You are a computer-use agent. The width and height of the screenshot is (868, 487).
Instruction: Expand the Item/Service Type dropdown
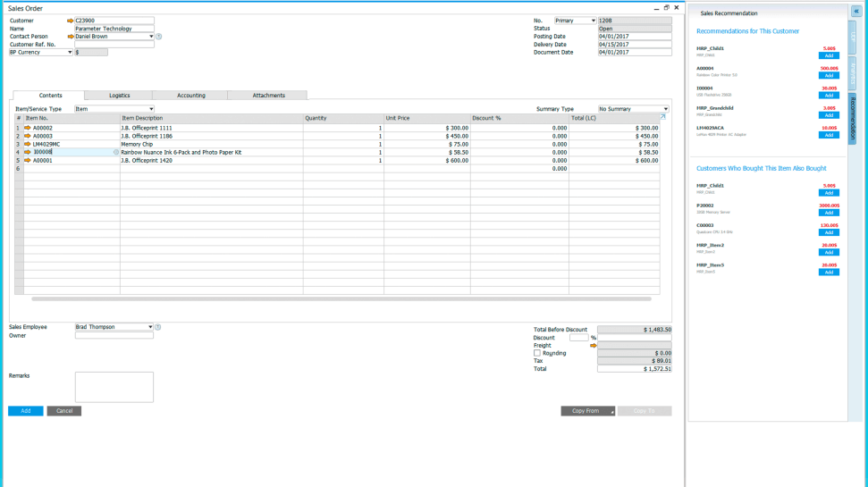[x=150, y=109]
